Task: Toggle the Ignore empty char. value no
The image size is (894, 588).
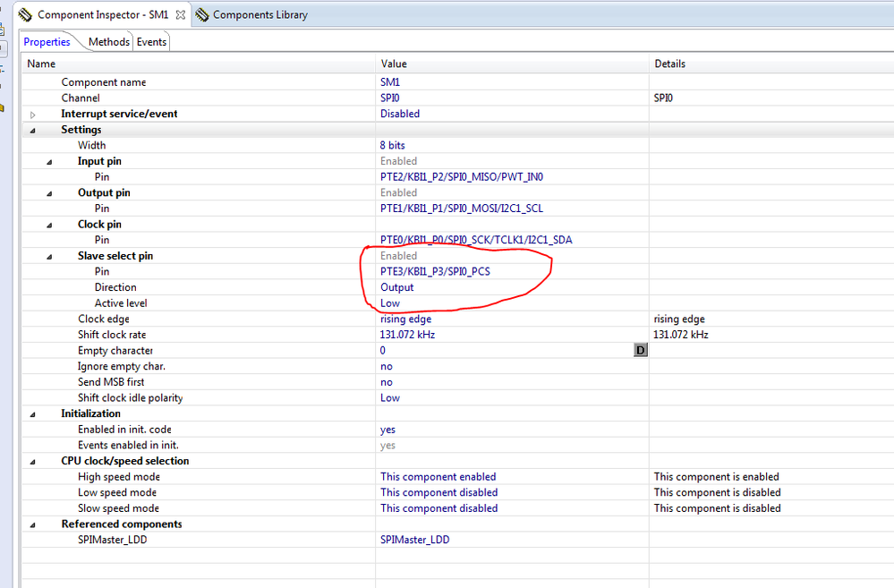Action: (x=387, y=366)
